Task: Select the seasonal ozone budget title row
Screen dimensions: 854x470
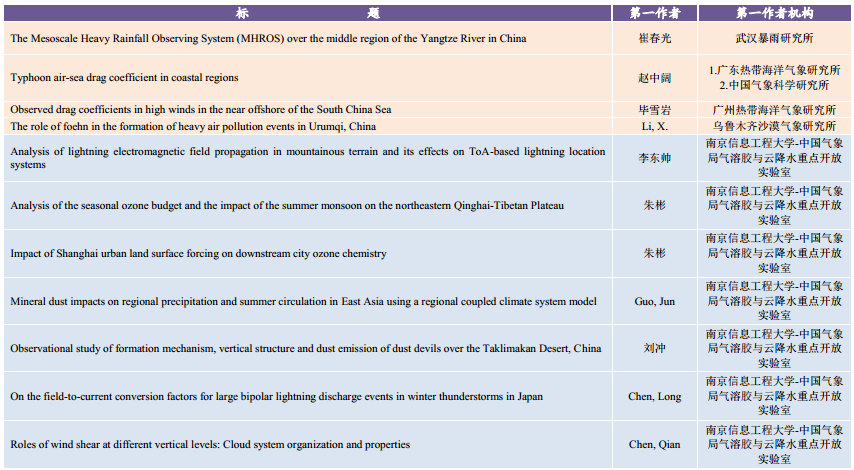Action: 287,205
